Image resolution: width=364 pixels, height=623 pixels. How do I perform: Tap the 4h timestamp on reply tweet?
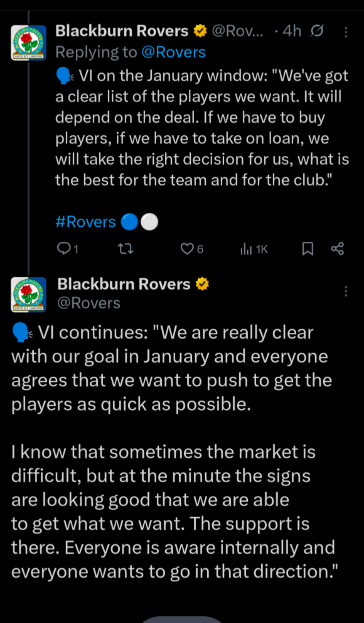tap(292, 31)
